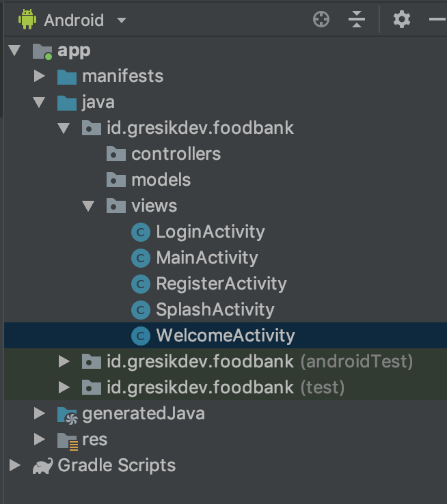Viewport: 447px width, 504px height.
Task: Click the res folder icon
Action: pyautogui.click(x=67, y=440)
